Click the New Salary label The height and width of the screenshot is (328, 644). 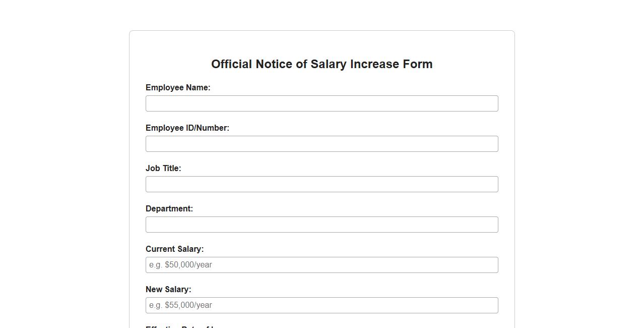point(168,289)
